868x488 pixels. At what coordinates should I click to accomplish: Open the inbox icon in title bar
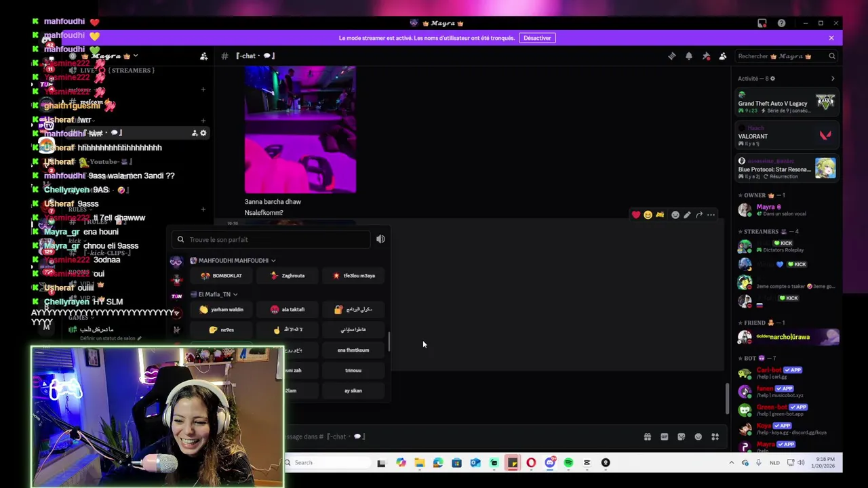pyautogui.click(x=762, y=23)
